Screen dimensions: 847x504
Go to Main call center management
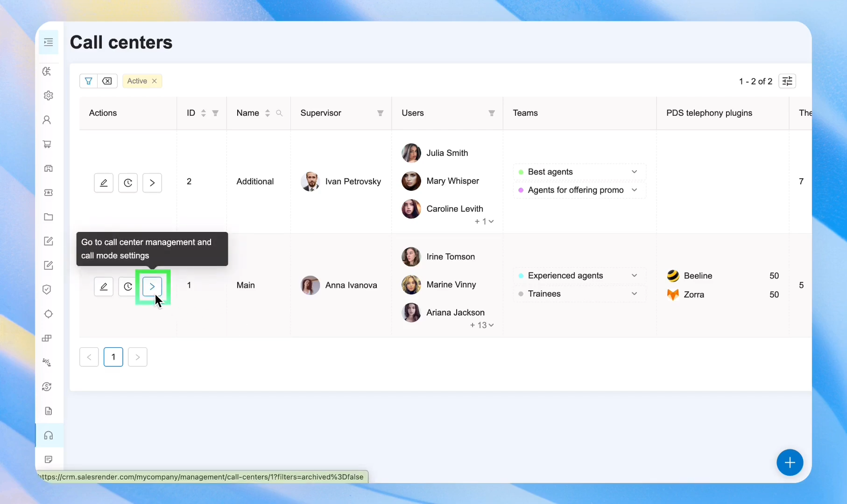152,287
